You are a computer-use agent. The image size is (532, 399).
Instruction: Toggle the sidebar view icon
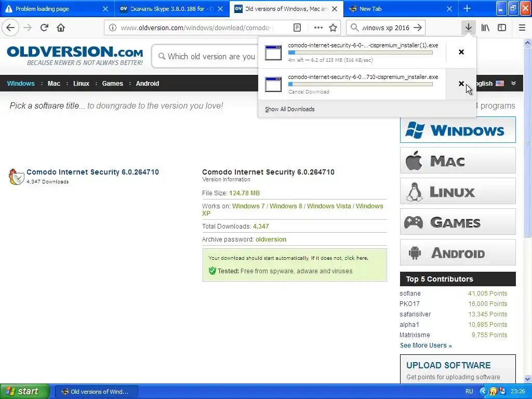[x=502, y=28]
